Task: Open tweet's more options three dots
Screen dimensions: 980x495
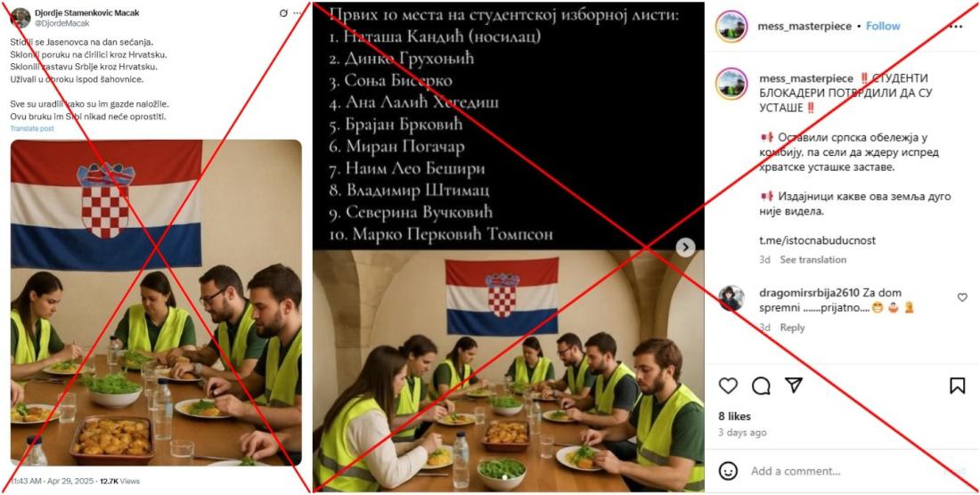Action: click(297, 13)
